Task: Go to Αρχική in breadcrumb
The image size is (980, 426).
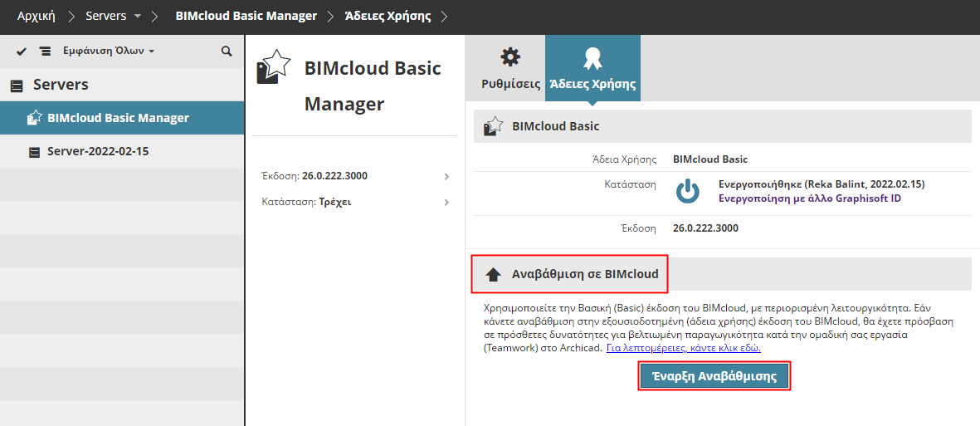Action: point(37,17)
